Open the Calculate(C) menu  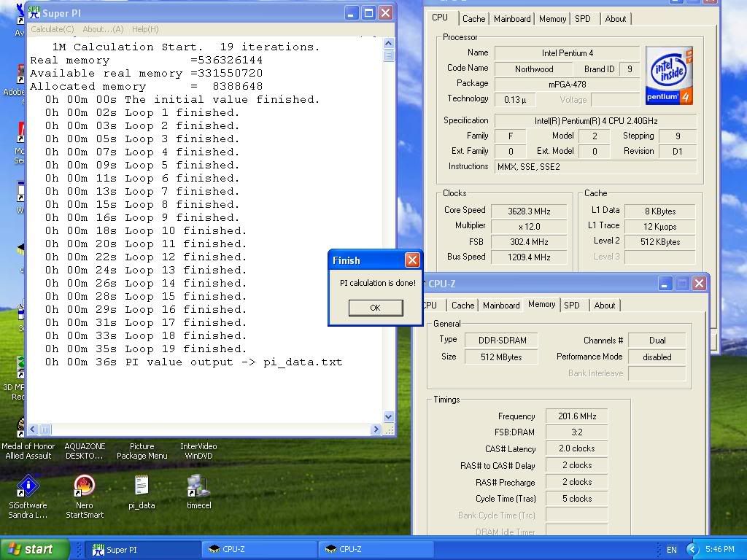[x=52, y=29]
